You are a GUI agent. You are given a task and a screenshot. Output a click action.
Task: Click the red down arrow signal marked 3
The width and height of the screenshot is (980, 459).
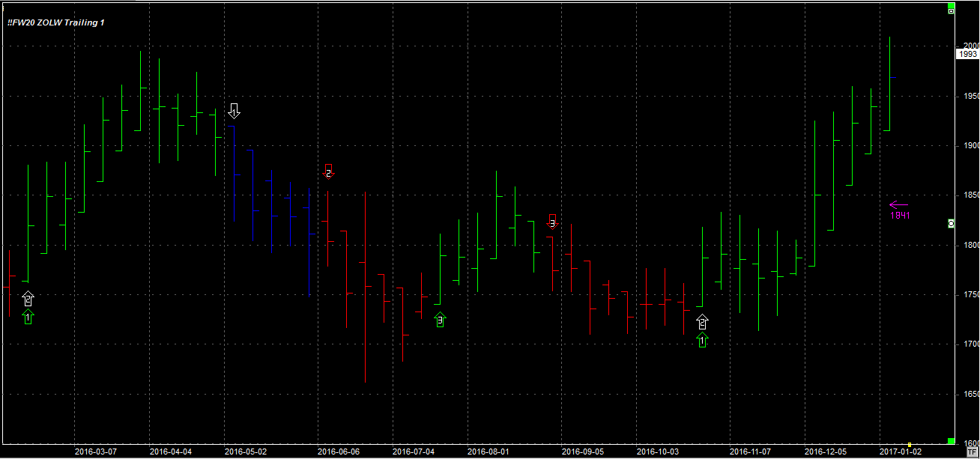tap(552, 221)
